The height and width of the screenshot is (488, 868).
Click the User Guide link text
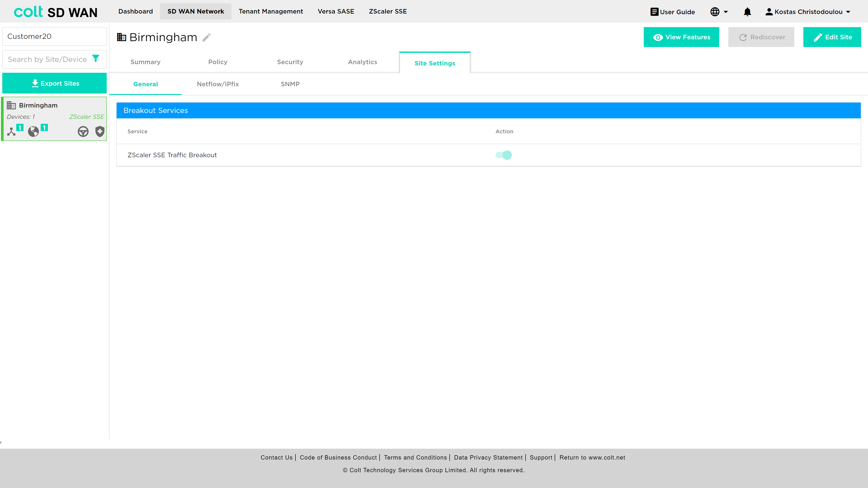pos(677,12)
